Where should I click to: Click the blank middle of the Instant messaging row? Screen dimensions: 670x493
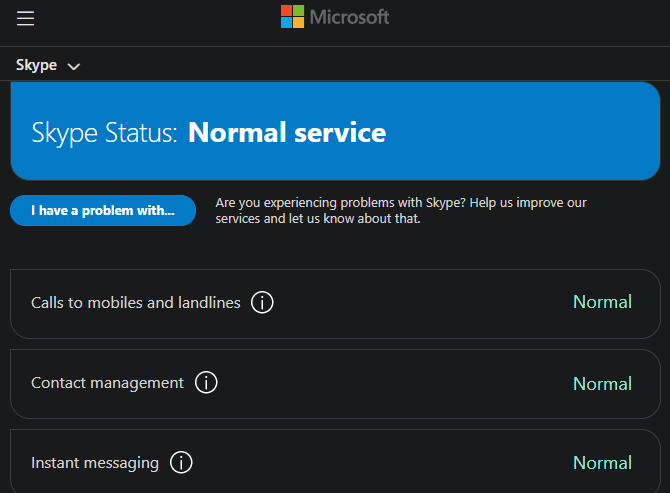(x=380, y=463)
